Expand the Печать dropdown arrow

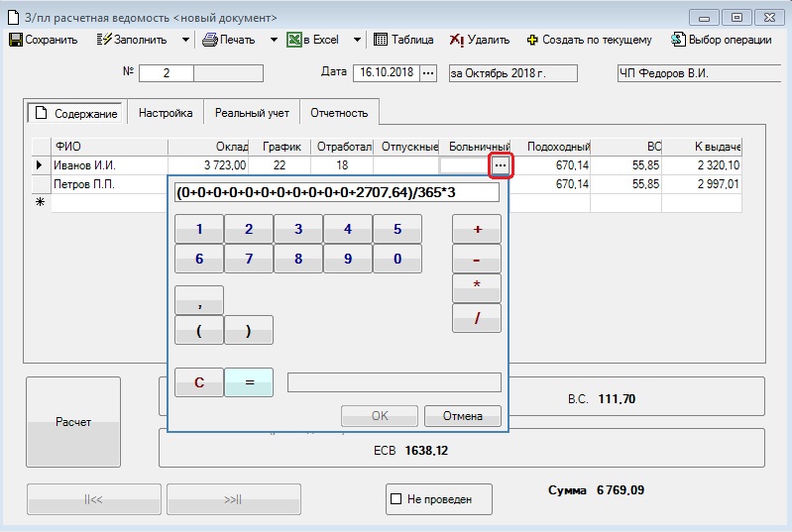click(274, 40)
